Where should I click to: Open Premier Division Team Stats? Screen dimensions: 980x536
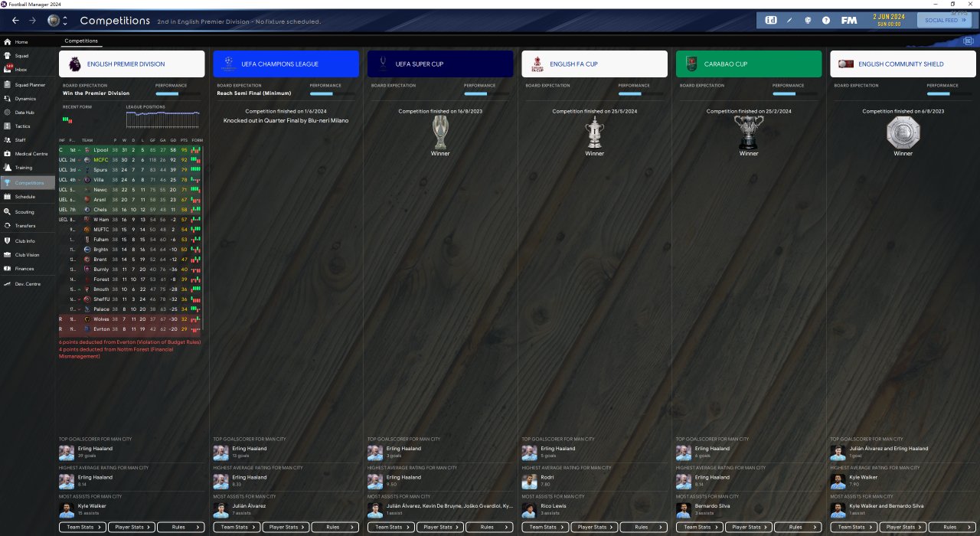[83, 527]
